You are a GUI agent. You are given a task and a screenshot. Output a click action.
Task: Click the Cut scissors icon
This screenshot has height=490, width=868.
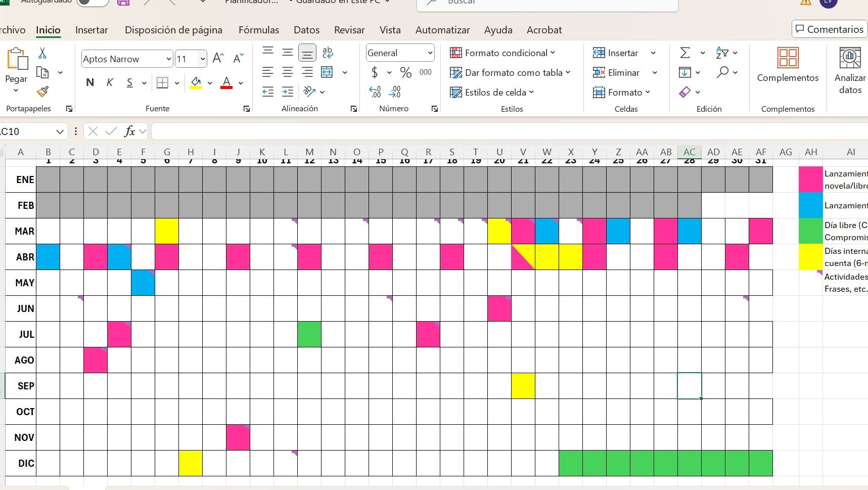click(42, 53)
